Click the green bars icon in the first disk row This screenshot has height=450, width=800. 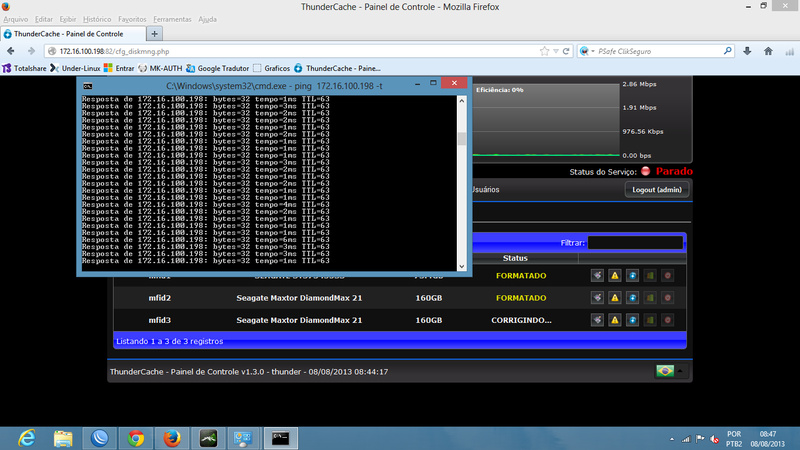(650, 276)
